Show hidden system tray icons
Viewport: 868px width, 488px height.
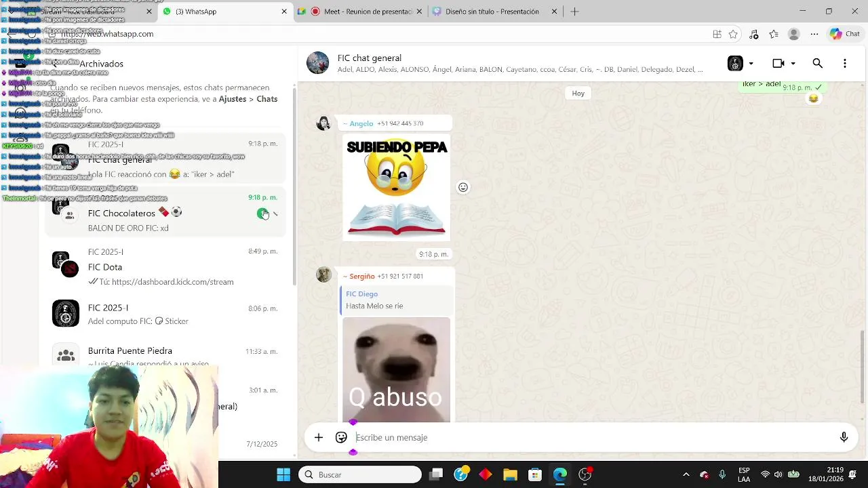[686, 474]
